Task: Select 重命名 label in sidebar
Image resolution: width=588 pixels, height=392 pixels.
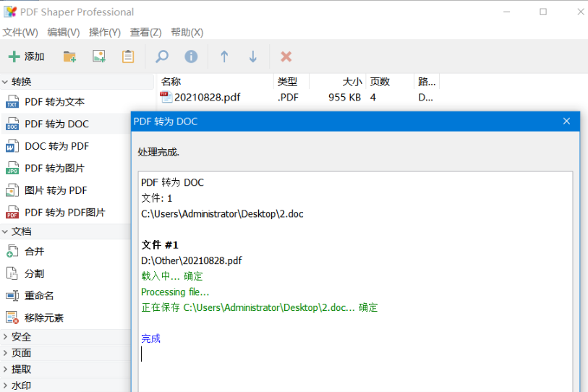Action: 39,296
